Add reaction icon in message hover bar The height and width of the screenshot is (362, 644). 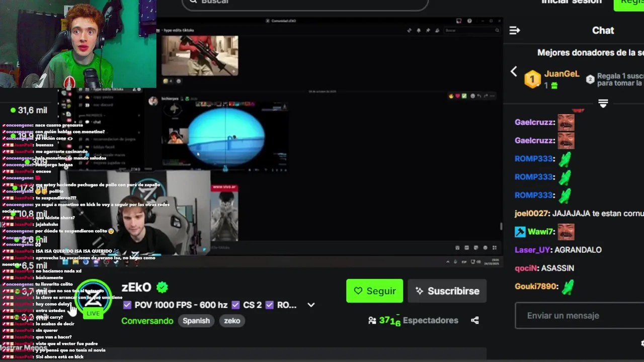tap(472, 96)
